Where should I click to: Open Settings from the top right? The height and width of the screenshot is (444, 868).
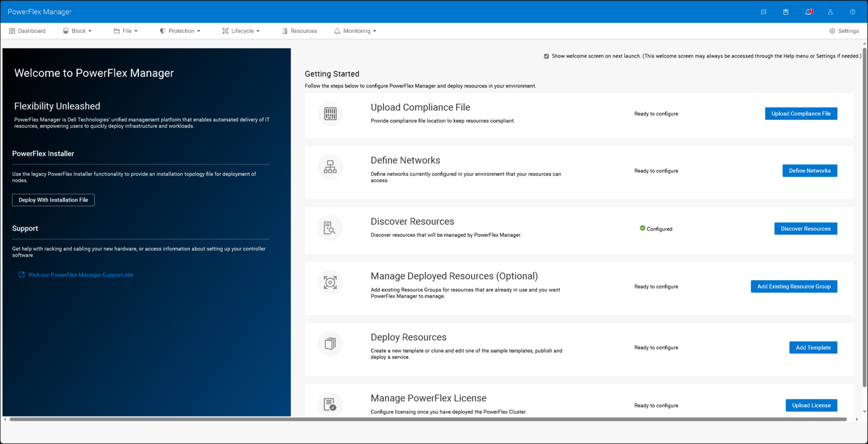(x=844, y=31)
